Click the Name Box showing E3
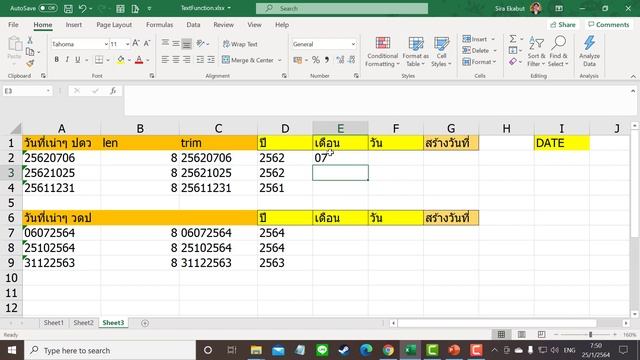640x360 pixels. (x=27, y=91)
